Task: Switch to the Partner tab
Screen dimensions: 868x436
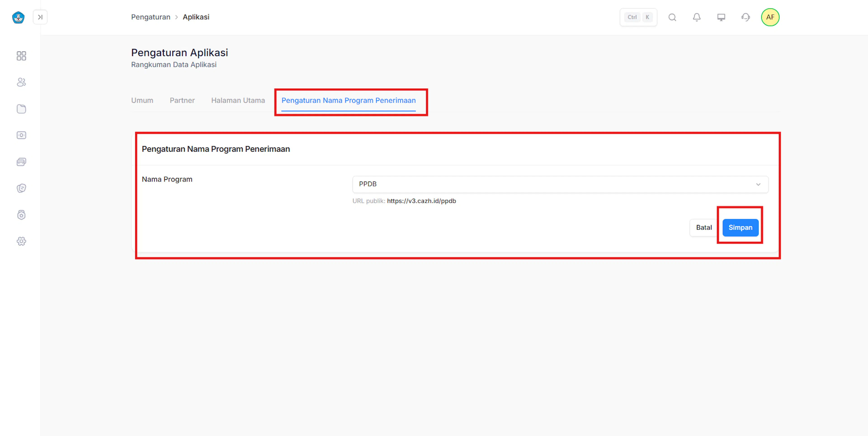Action: point(182,100)
